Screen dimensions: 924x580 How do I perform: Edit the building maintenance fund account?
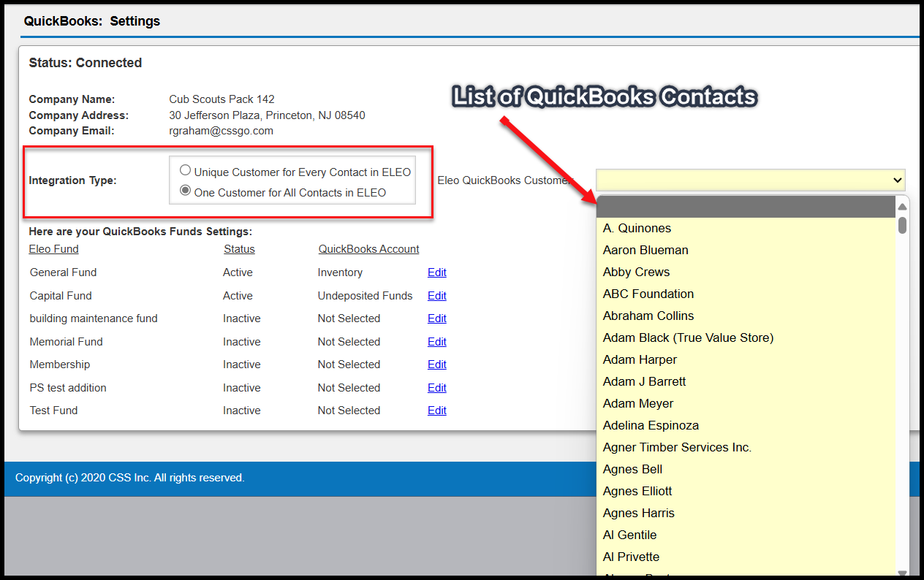pos(437,318)
